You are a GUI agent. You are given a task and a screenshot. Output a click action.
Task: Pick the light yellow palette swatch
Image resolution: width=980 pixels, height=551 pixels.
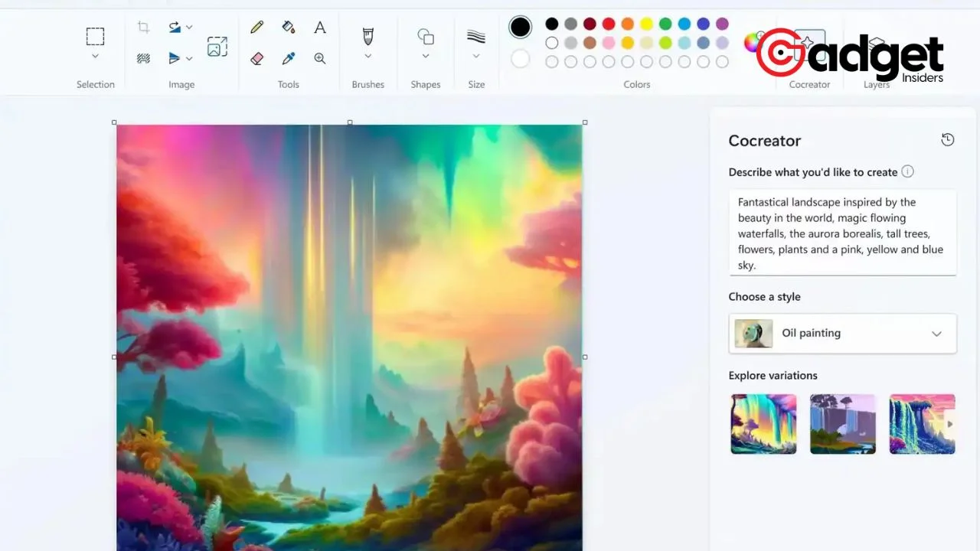(646, 43)
